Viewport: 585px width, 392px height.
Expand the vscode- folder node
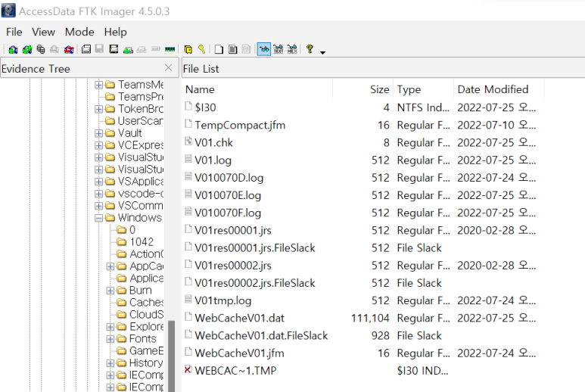tap(98, 194)
